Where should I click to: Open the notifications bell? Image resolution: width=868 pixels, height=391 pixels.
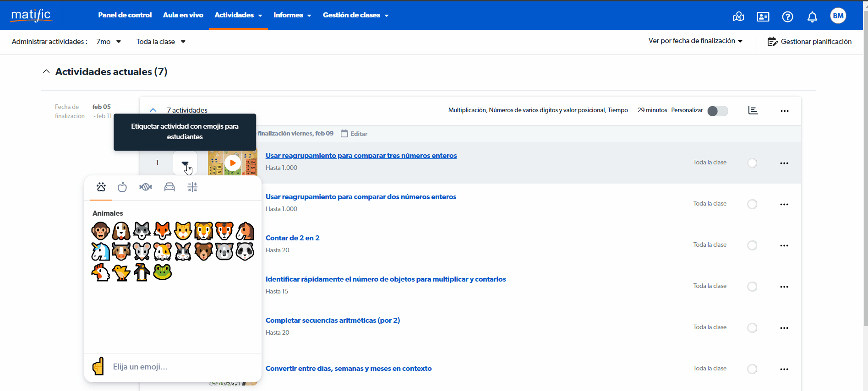pos(812,16)
